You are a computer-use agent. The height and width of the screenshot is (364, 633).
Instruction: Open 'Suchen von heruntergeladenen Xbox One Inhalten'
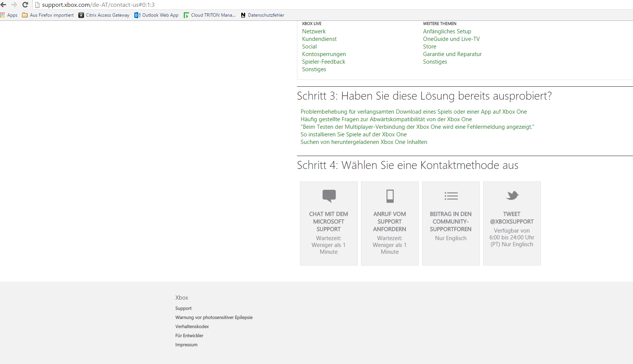(x=364, y=142)
